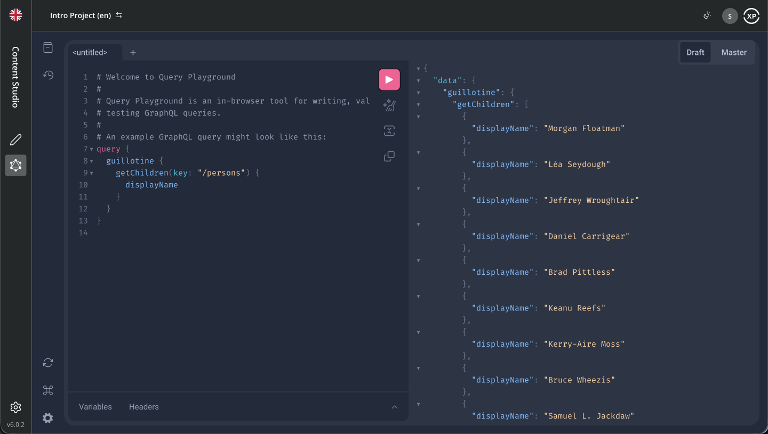Open the documentation explorer icon
The width and height of the screenshot is (768, 434).
pyautogui.click(x=48, y=48)
